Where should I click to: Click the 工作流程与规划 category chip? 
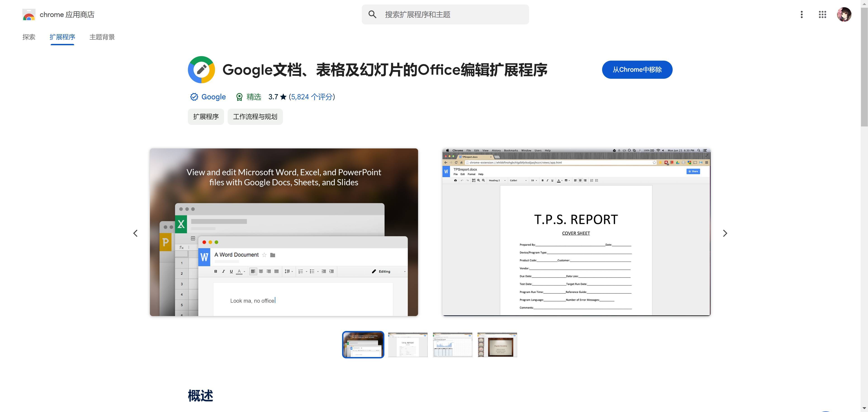tap(255, 117)
